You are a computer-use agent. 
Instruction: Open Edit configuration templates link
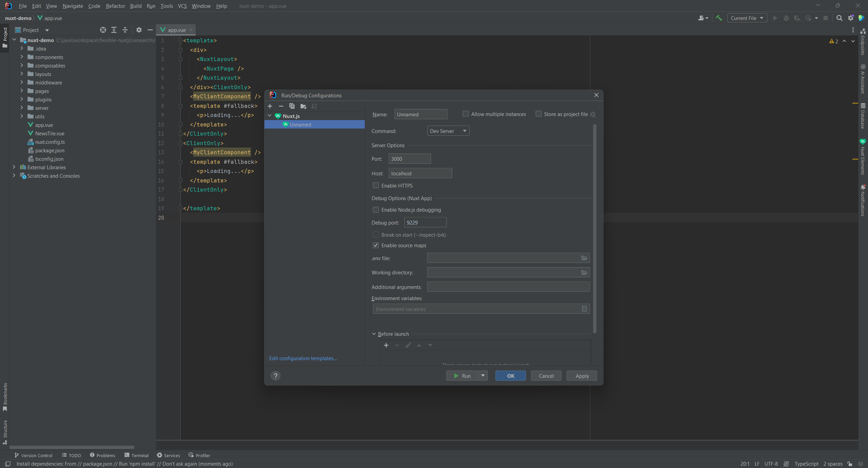point(303,358)
